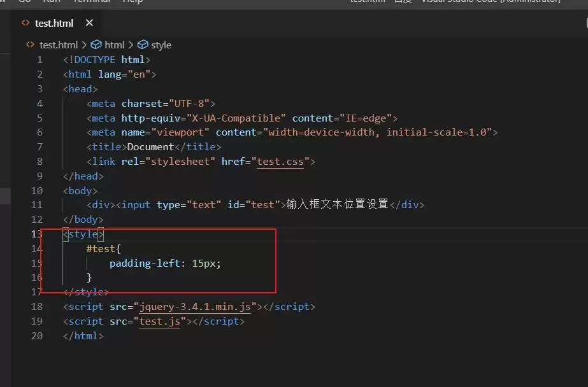Select the test.html editor tab
Screen dimensions: 588x387
point(56,23)
